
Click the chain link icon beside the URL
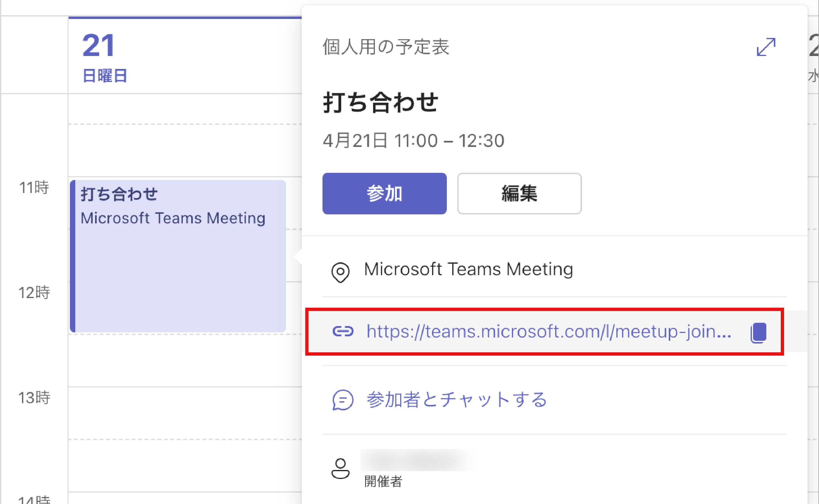(x=343, y=331)
